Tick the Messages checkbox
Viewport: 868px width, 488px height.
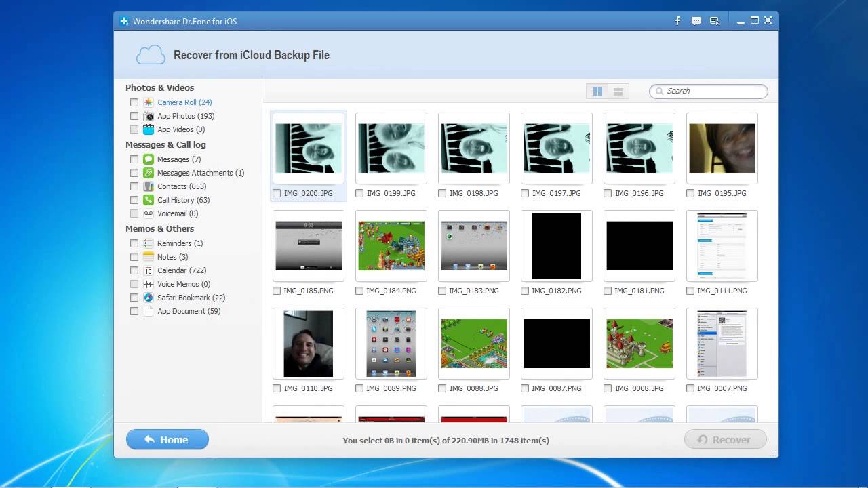[x=134, y=159]
